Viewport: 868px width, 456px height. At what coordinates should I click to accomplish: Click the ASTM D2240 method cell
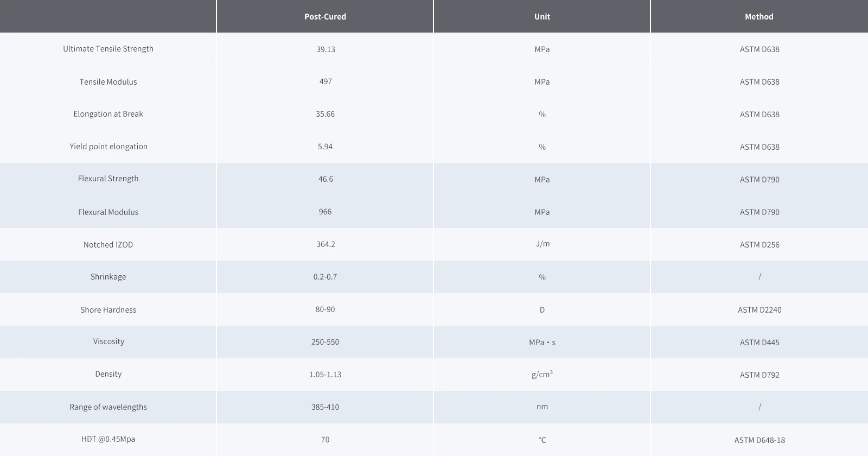point(759,310)
